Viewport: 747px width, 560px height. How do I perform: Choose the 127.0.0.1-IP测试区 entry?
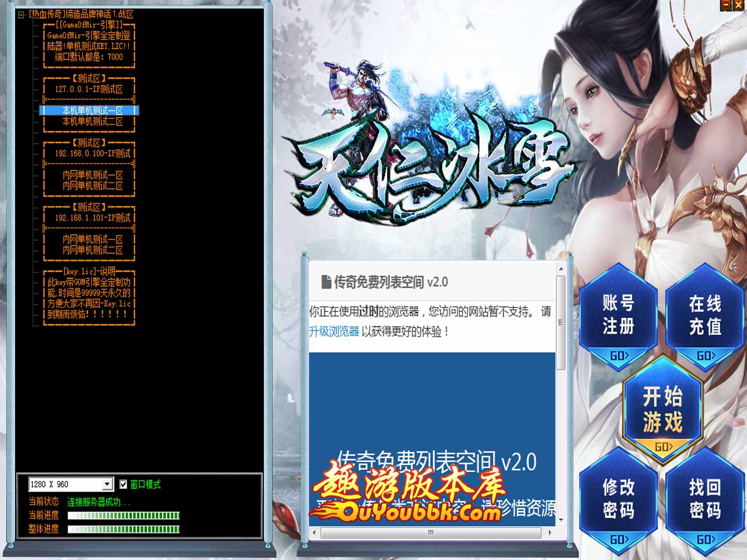click(89, 89)
